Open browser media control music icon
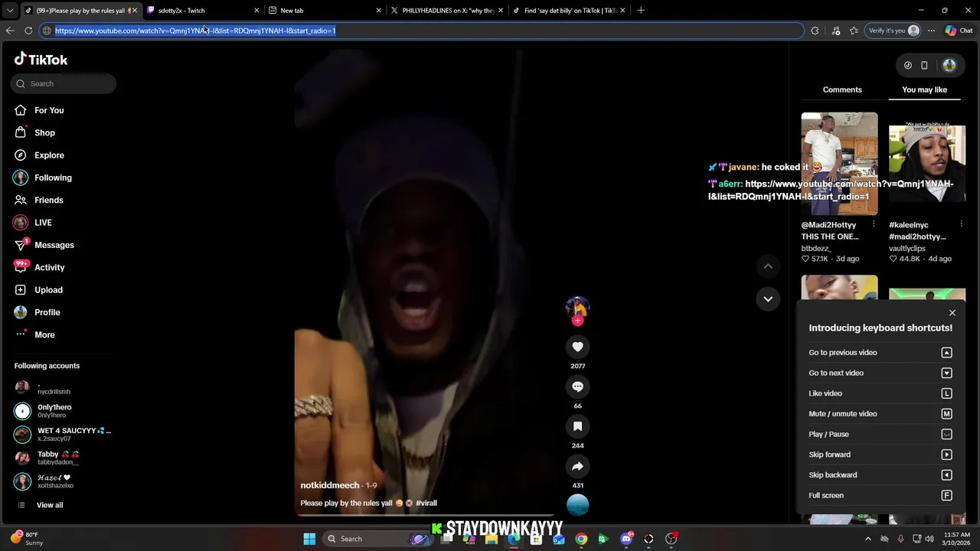Viewport: 980px width, 551px height. click(835, 31)
